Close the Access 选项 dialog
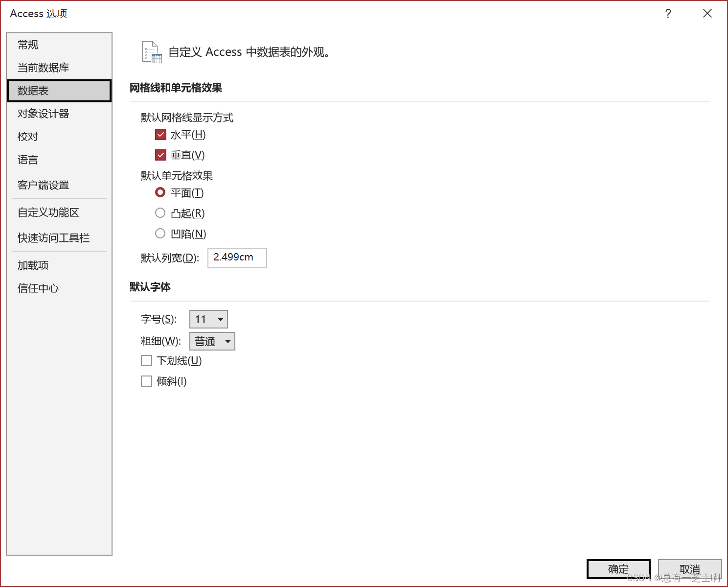The width and height of the screenshot is (728, 587). pyautogui.click(x=707, y=14)
